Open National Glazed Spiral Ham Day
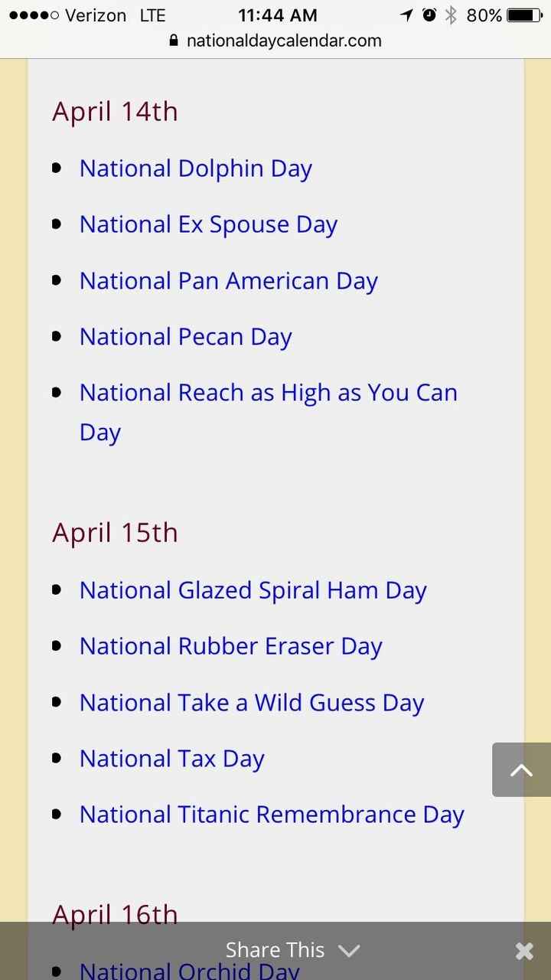This screenshot has width=551, height=980. click(x=253, y=590)
